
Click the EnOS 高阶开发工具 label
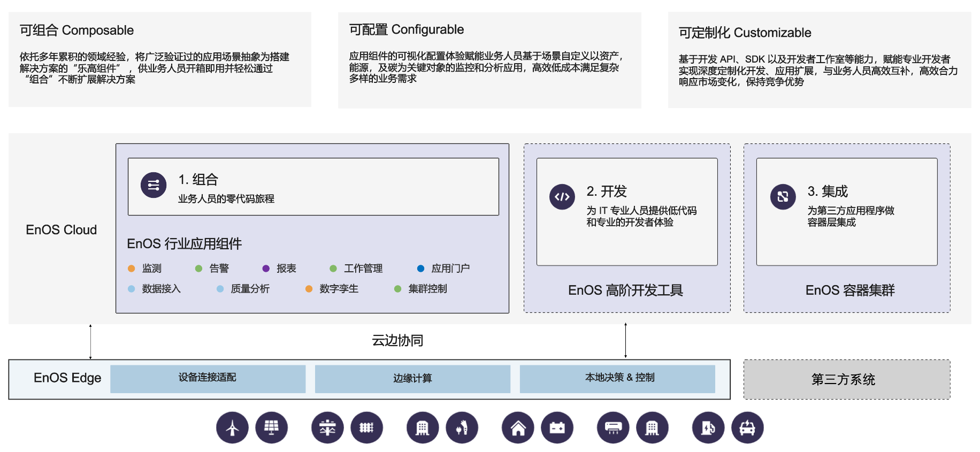pyautogui.click(x=625, y=290)
